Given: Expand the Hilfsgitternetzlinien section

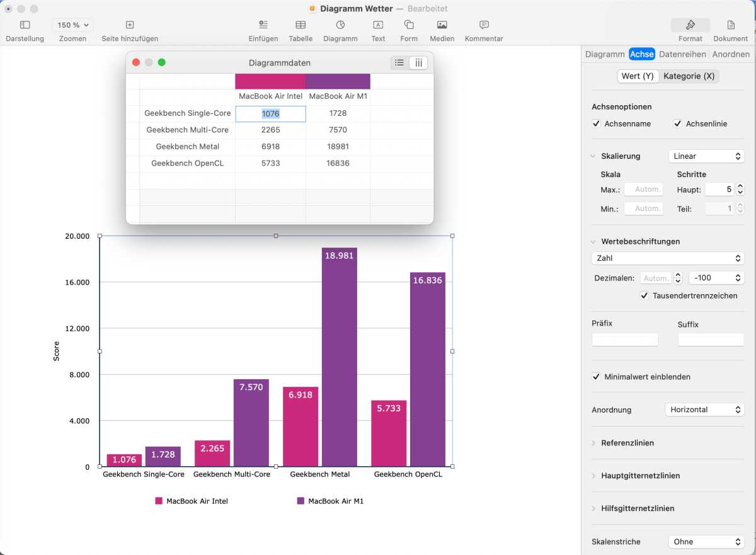Looking at the screenshot, I should pyautogui.click(x=593, y=508).
